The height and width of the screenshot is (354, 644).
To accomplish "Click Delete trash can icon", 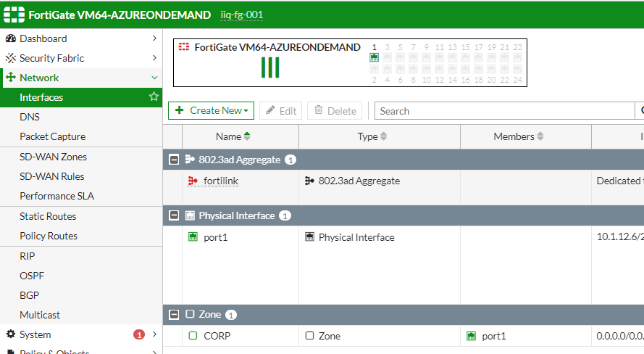I will click(x=318, y=110).
